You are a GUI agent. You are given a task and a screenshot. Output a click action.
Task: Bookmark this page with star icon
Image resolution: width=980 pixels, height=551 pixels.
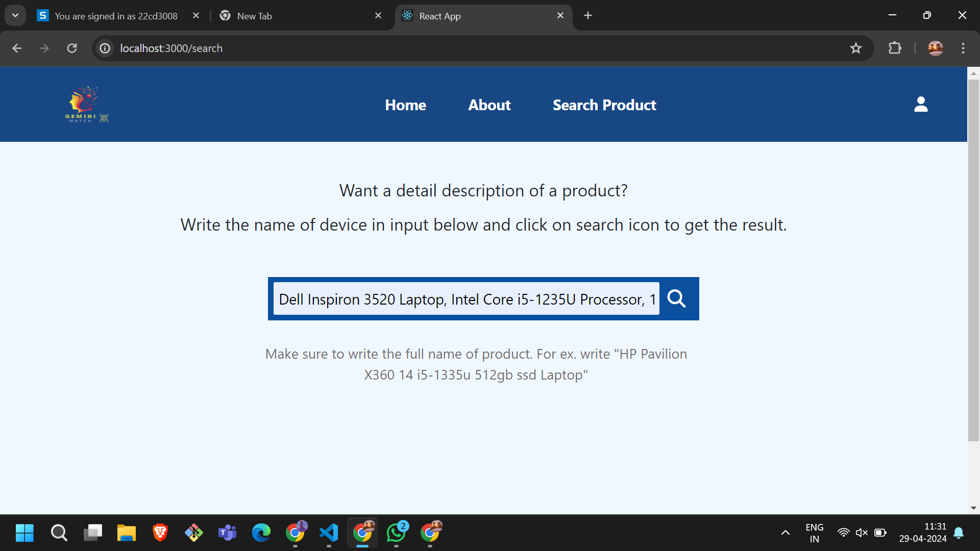855,48
